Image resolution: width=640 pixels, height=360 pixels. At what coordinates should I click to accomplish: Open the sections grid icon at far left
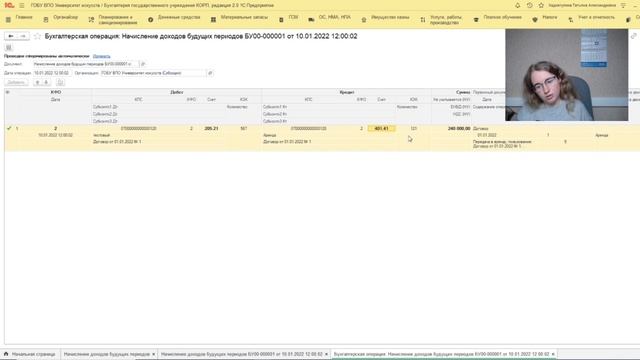coord(8,20)
